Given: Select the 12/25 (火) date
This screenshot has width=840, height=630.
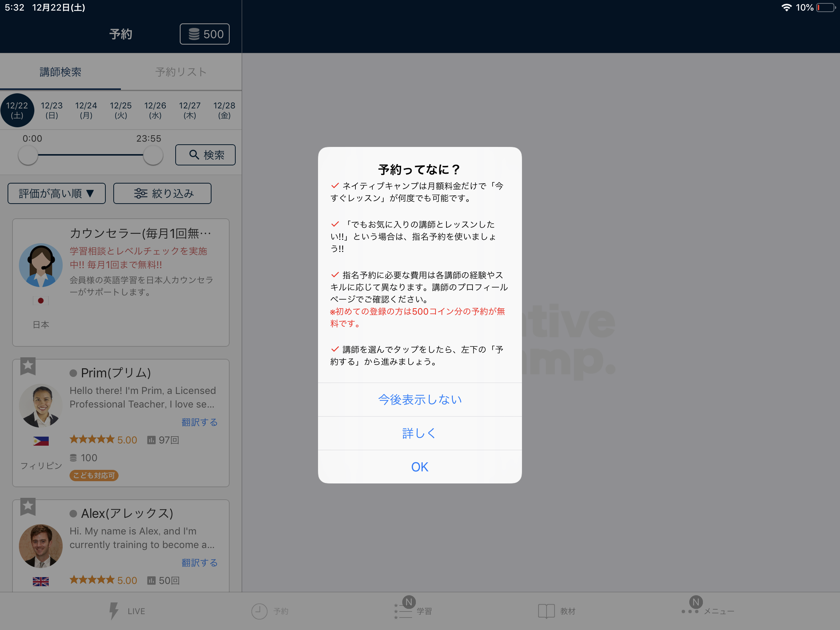Looking at the screenshot, I should point(121,110).
